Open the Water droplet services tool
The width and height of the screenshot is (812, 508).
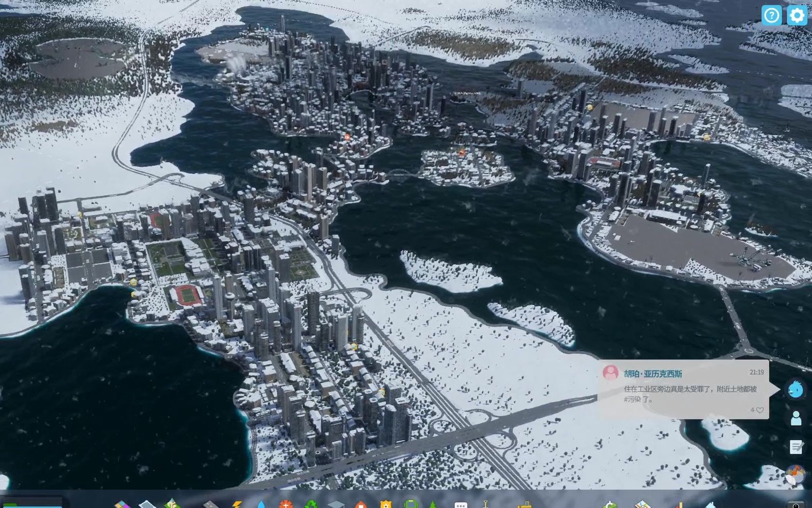(x=261, y=504)
